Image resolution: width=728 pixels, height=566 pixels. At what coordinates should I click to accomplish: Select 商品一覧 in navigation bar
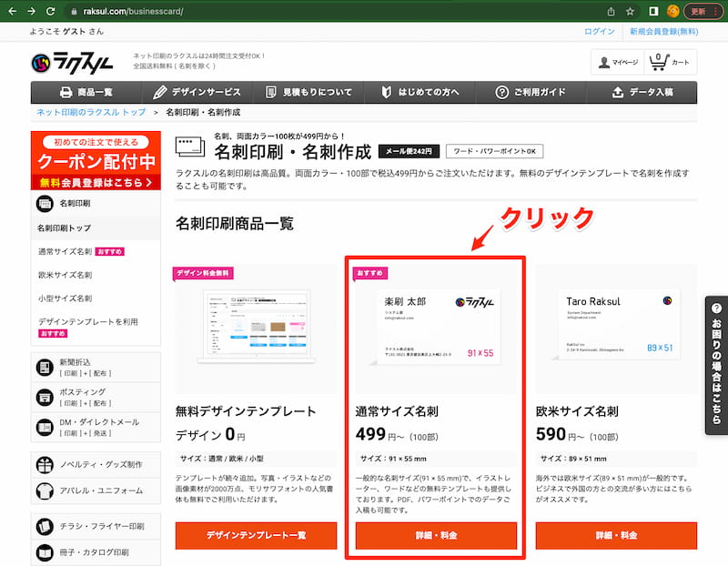tap(86, 92)
